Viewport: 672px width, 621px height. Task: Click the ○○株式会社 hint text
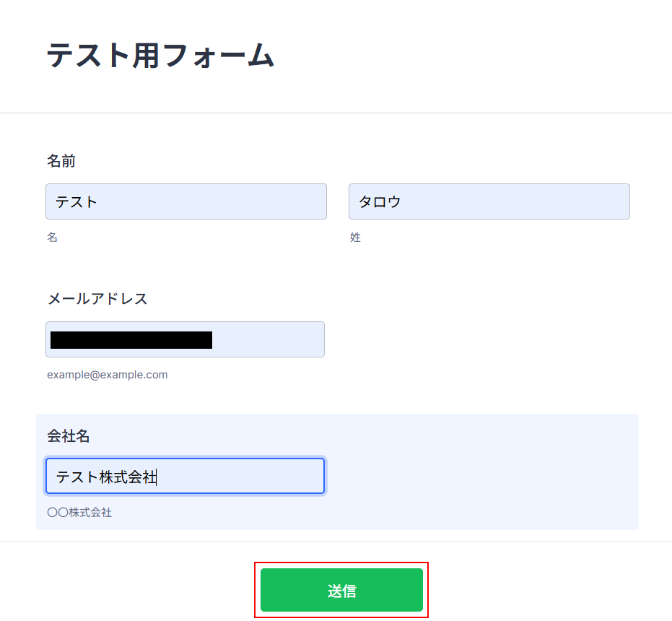pyautogui.click(x=79, y=513)
